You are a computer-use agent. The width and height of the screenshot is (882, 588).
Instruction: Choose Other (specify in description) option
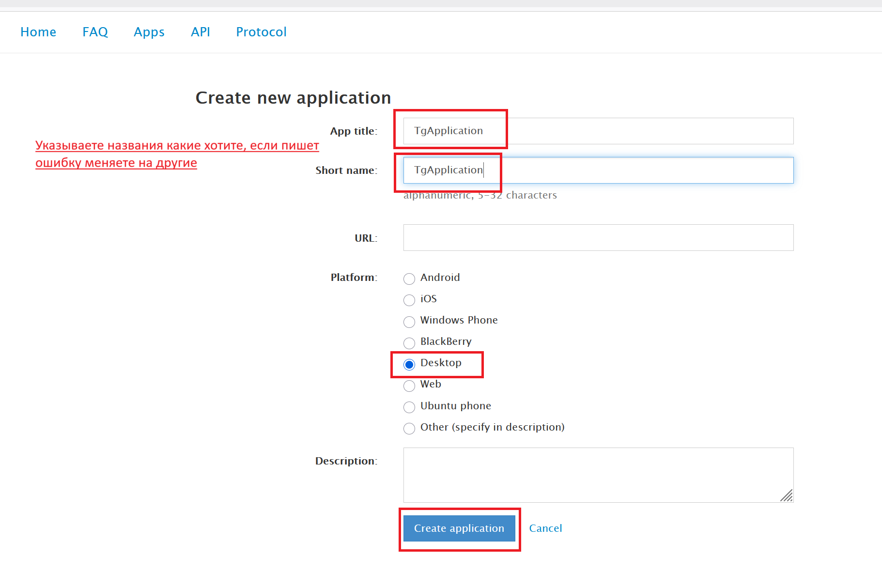409,428
